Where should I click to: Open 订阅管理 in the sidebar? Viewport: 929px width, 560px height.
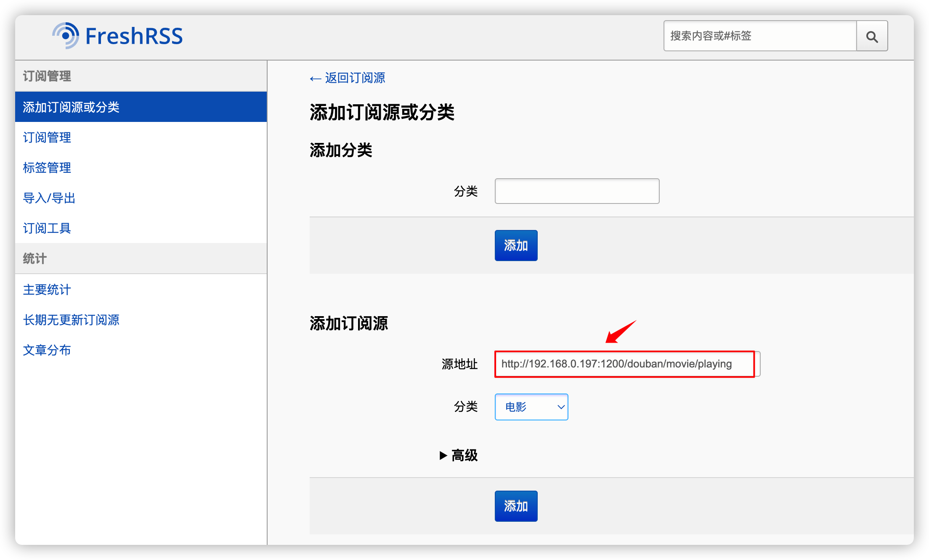(47, 137)
